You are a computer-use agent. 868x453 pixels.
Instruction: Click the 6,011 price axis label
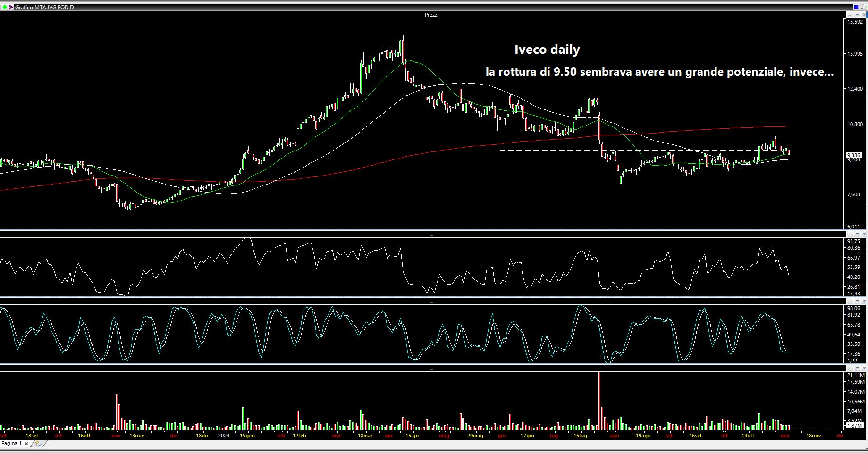point(854,226)
